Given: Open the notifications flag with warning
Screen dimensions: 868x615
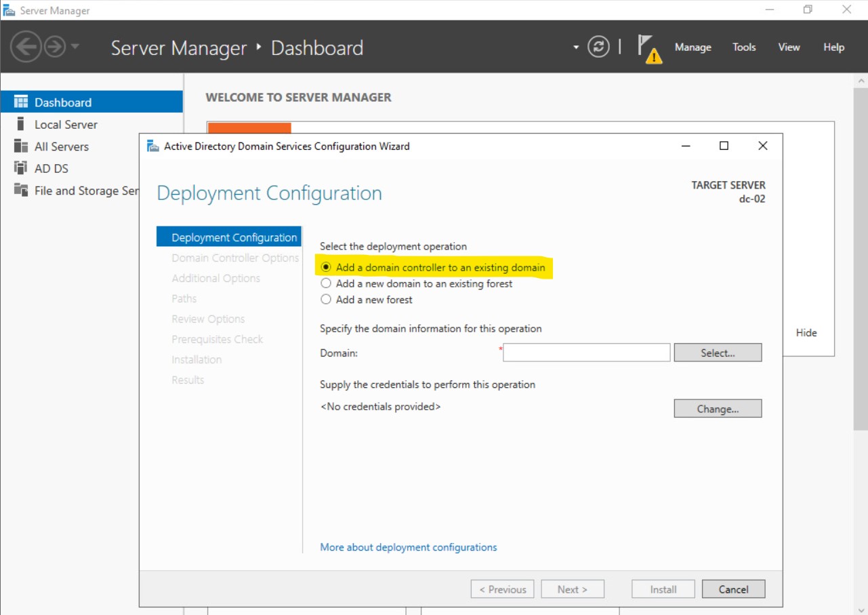Looking at the screenshot, I should [x=648, y=48].
